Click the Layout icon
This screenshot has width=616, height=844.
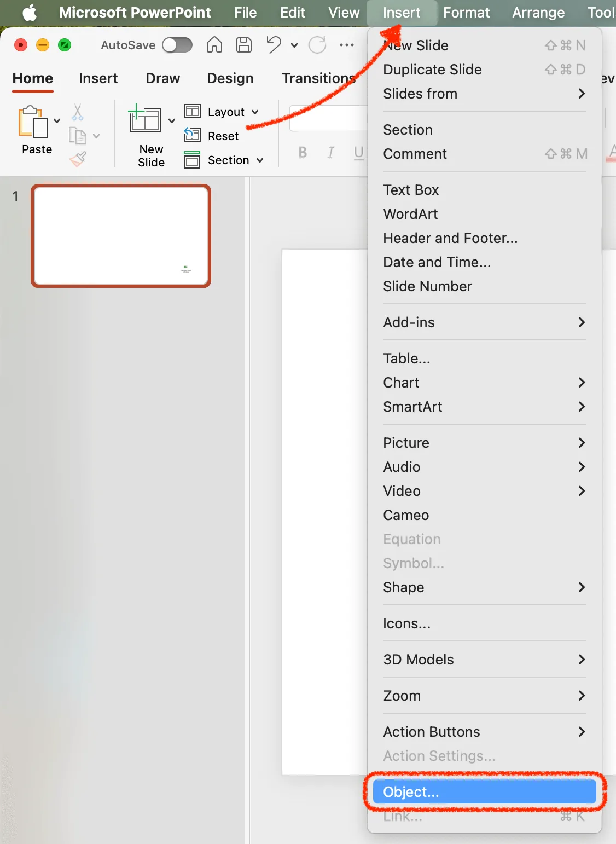[193, 112]
